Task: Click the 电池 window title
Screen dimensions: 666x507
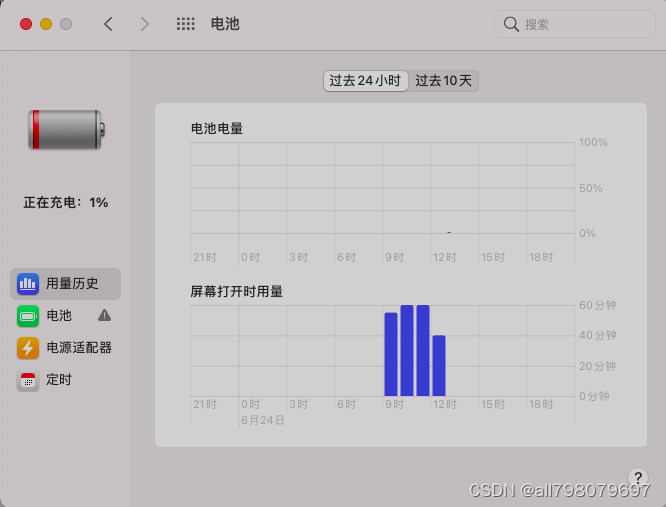Action: tap(225, 24)
